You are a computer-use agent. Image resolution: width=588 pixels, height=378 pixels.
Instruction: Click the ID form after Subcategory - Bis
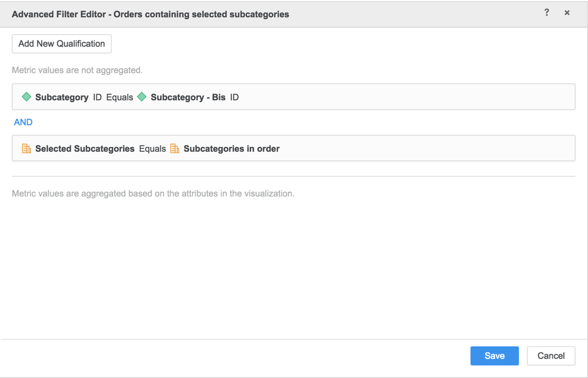234,97
